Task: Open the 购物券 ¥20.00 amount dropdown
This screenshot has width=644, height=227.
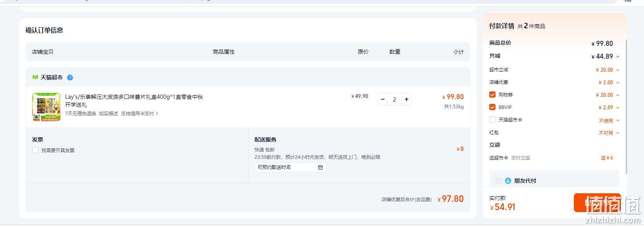Action: tap(618, 95)
